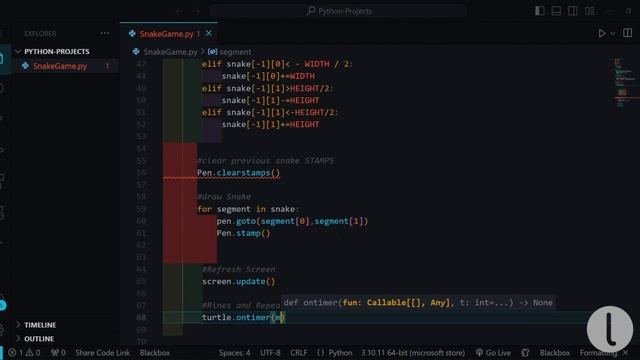640x360 pixels.
Task: Go forward with the navigation arrow
Action: click(196, 11)
